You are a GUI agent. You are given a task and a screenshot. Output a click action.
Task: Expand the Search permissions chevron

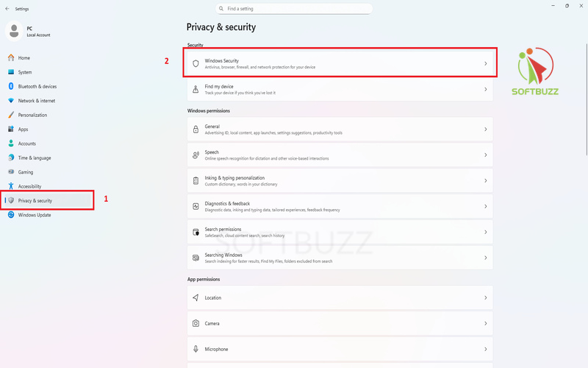[x=486, y=232]
